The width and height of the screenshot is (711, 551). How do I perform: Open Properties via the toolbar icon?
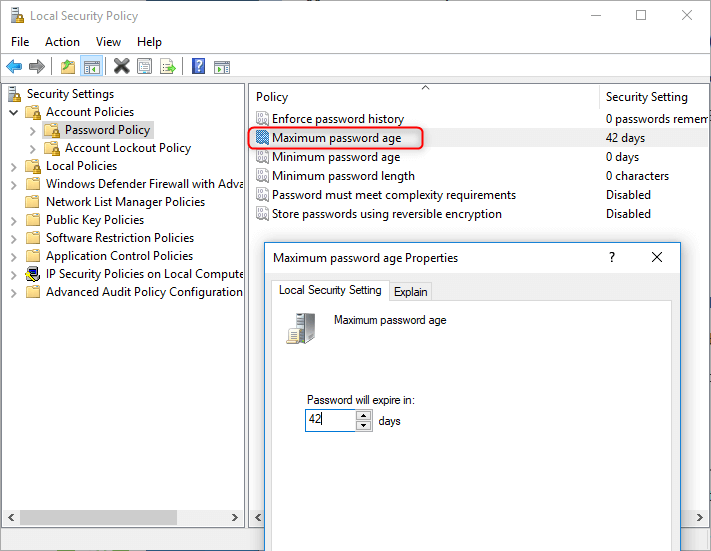point(145,67)
